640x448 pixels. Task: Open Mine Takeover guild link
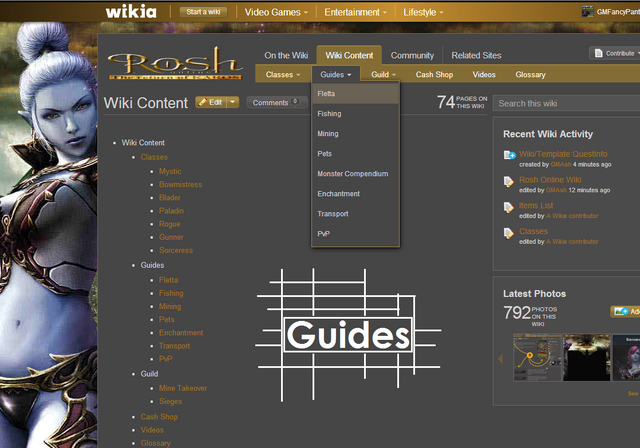click(x=183, y=388)
